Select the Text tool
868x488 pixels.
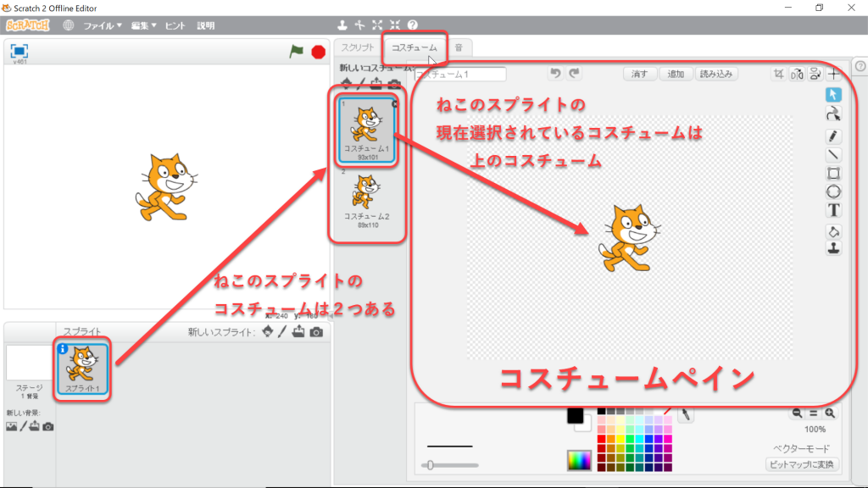click(833, 210)
